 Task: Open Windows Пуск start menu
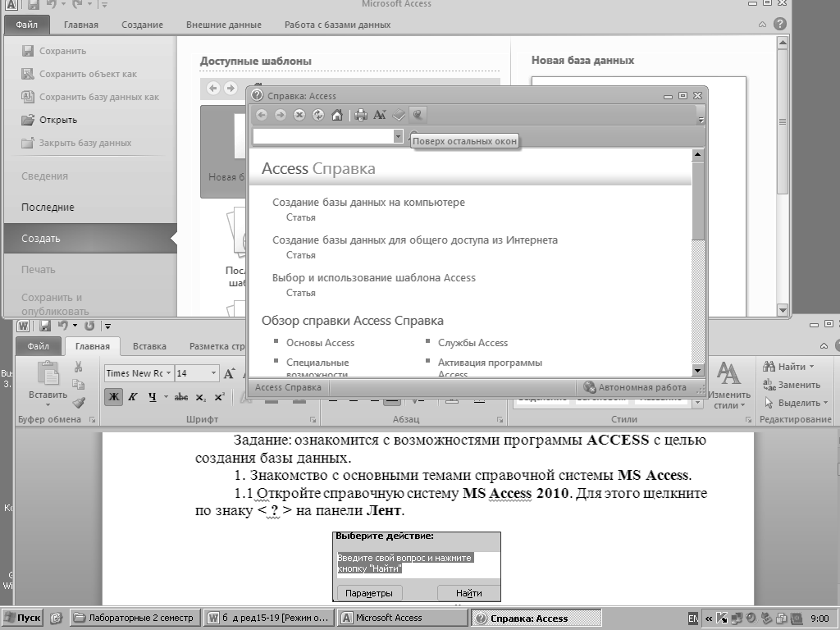click(22, 619)
